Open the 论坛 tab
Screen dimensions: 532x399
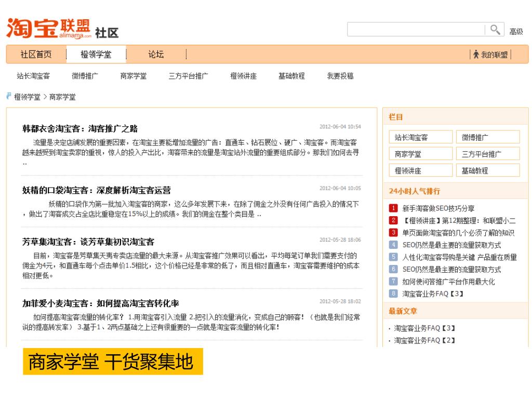pyautogui.click(x=156, y=54)
